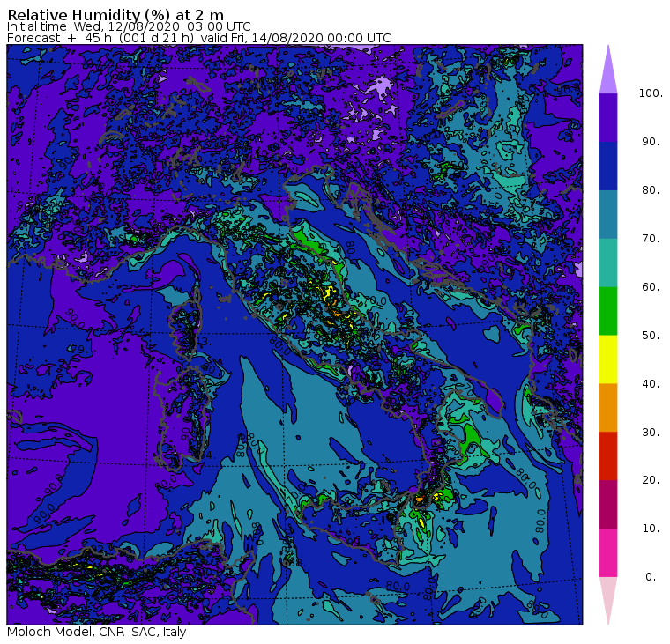Screen dimensions: 670x644
Task: Click the purple 90–100 legend swatch
Action: coord(608,117)
